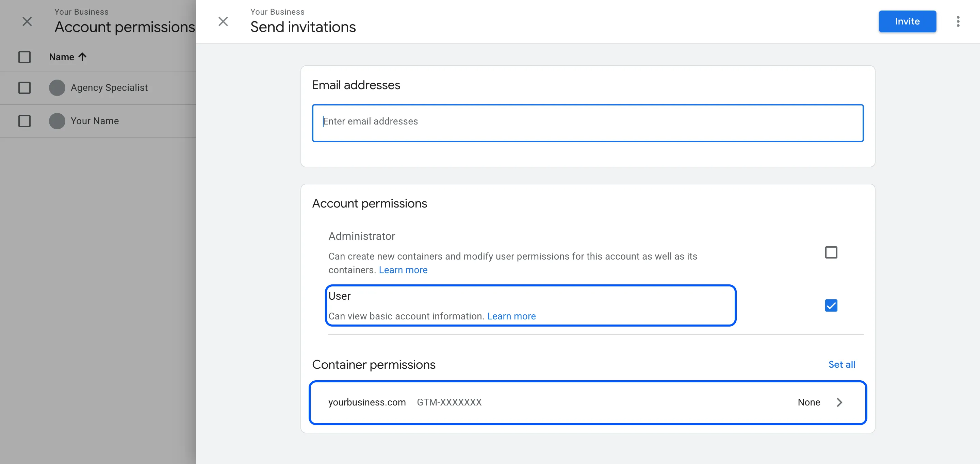This screenshot has width=980, height=464.
Task: Select the Your Name row checkbox
Action: pos(24,121)
